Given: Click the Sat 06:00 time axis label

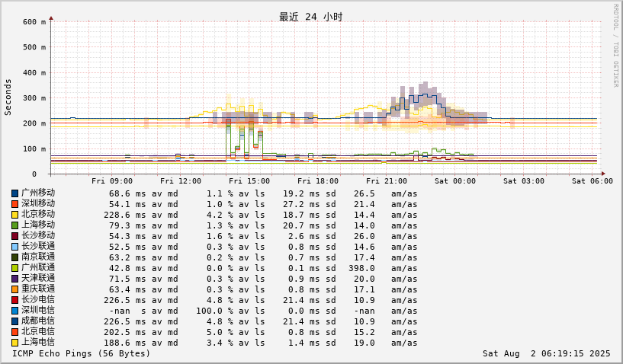Looking at the screenshot, I should [592, 181].
